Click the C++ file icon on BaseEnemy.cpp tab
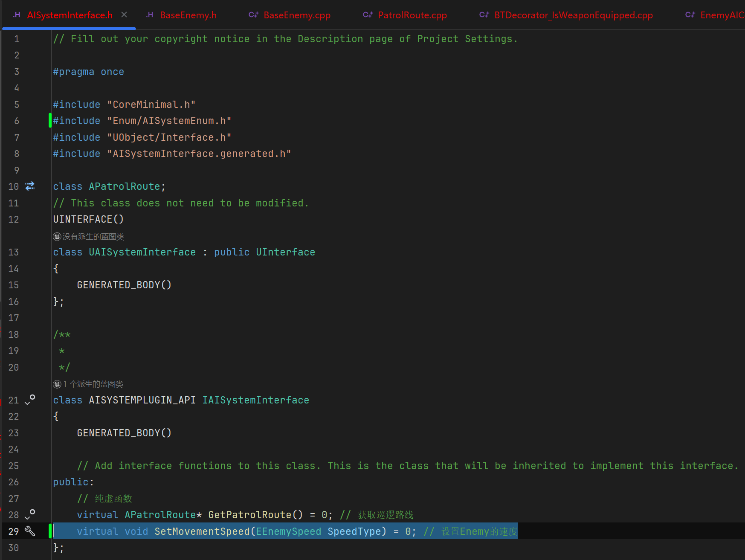 (x=253, y=15)
